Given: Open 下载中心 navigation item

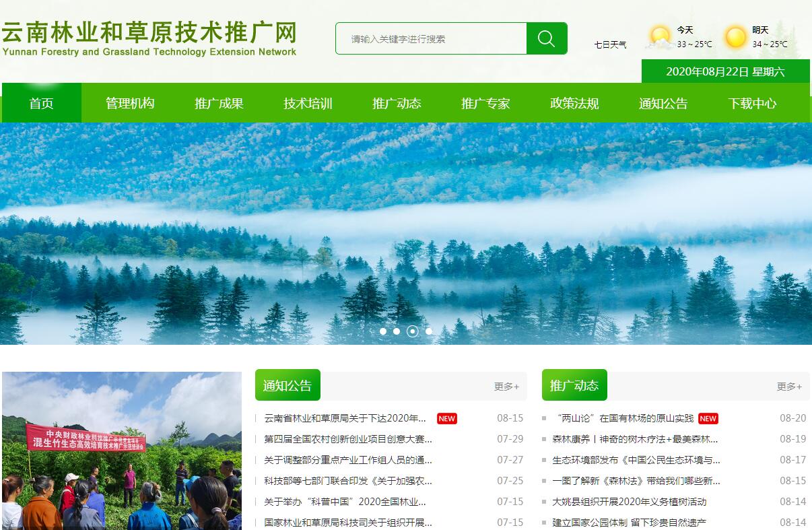Looking at the screenshot, I should tap(752, 103).
